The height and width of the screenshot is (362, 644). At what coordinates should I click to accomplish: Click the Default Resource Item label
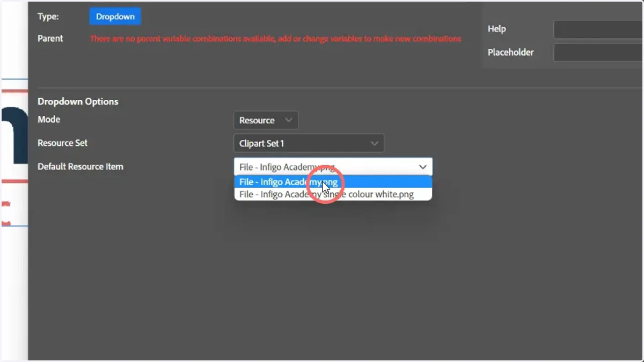point(80,167)
